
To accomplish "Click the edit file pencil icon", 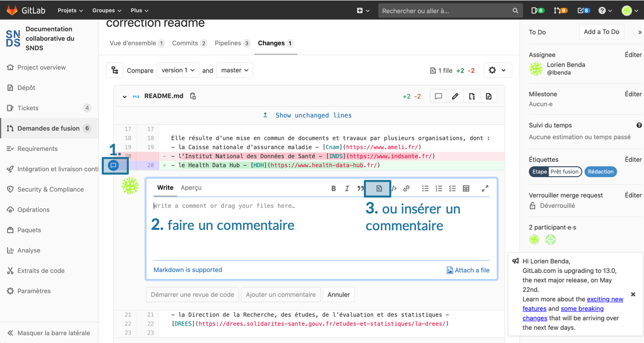I will point(455,96).
